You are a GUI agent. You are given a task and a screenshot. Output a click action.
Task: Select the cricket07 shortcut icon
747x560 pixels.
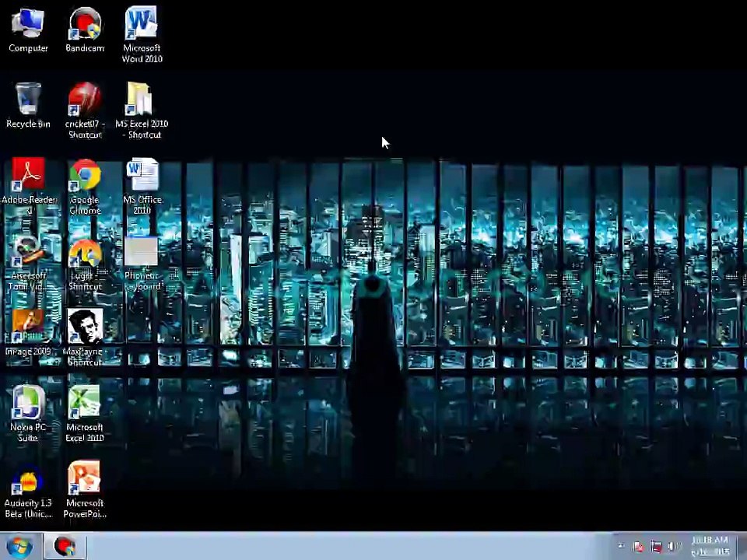click(84, 99)
